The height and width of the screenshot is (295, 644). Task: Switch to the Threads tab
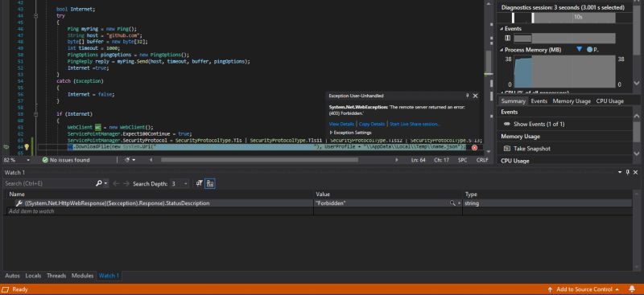(56, 276)
